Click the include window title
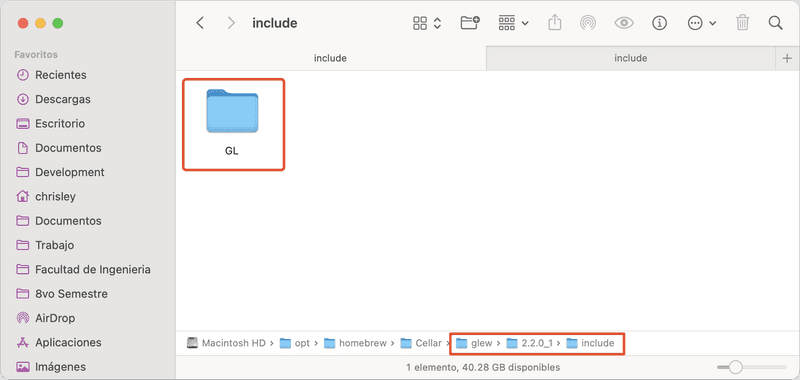The image size is (800, 380). [274, 23]
